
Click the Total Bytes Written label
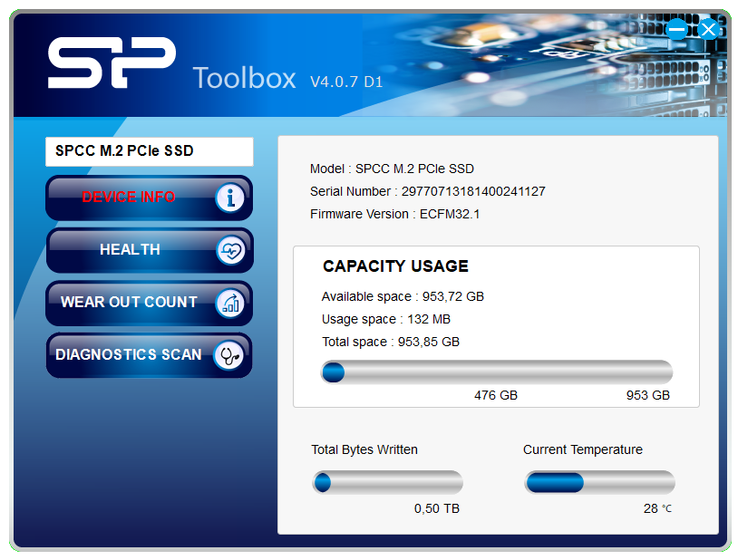point(364,449)
